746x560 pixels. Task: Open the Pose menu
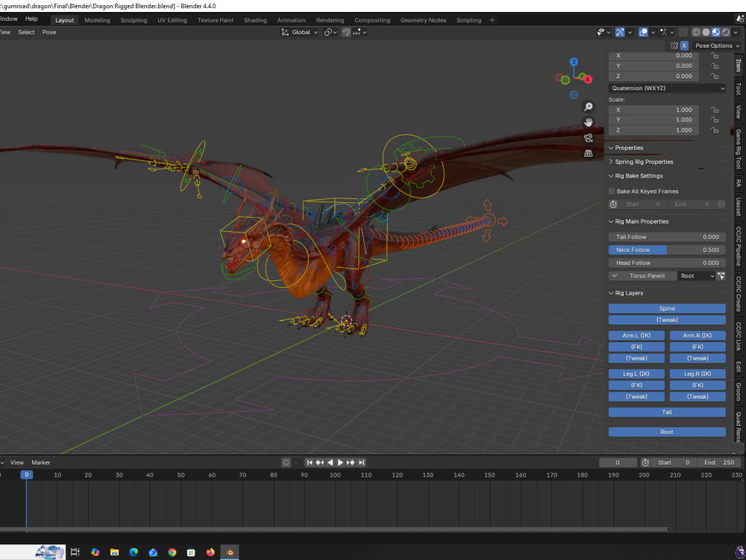tap(49, 32)
